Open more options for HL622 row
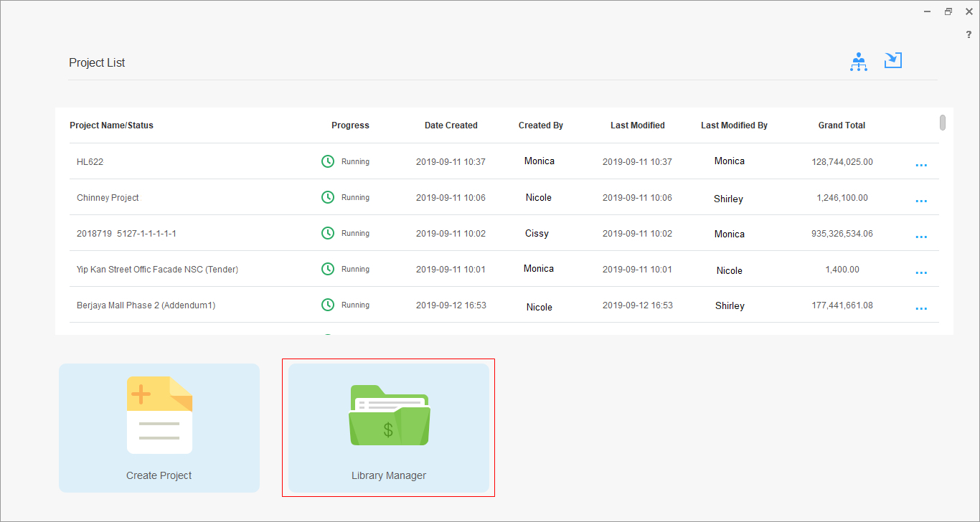Viewport: 980px width, 522px height. (x=921, y=165)
